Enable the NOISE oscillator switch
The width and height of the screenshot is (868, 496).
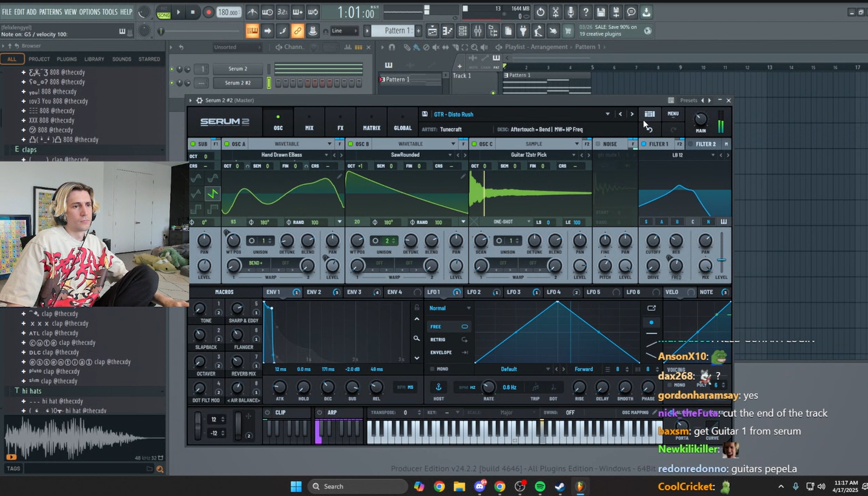597,144
